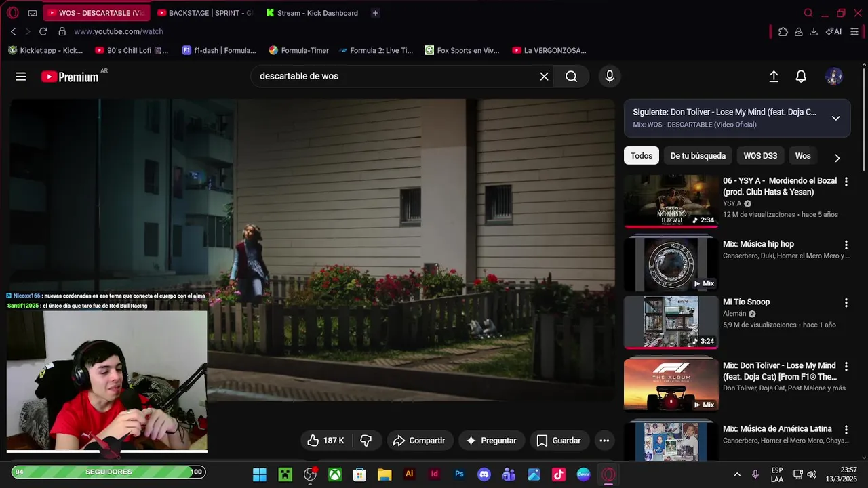The width and height of the screenshot is (868, 488).
Task: Open the YouTube guide hamburger menu
Action: tap(21, 77)
